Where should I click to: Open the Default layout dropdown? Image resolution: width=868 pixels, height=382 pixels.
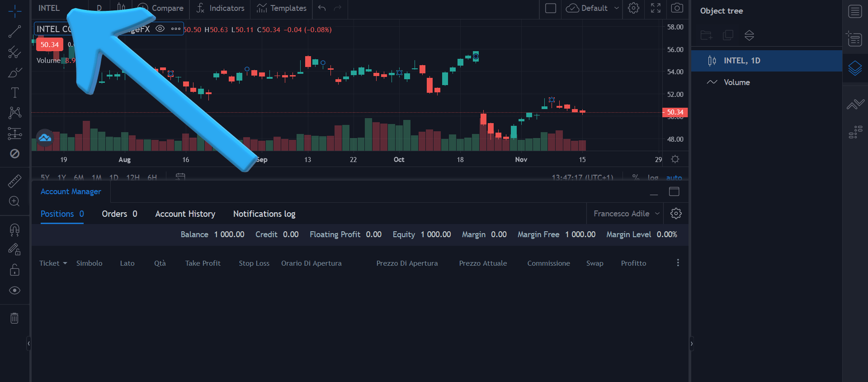(x=593, y=8)
